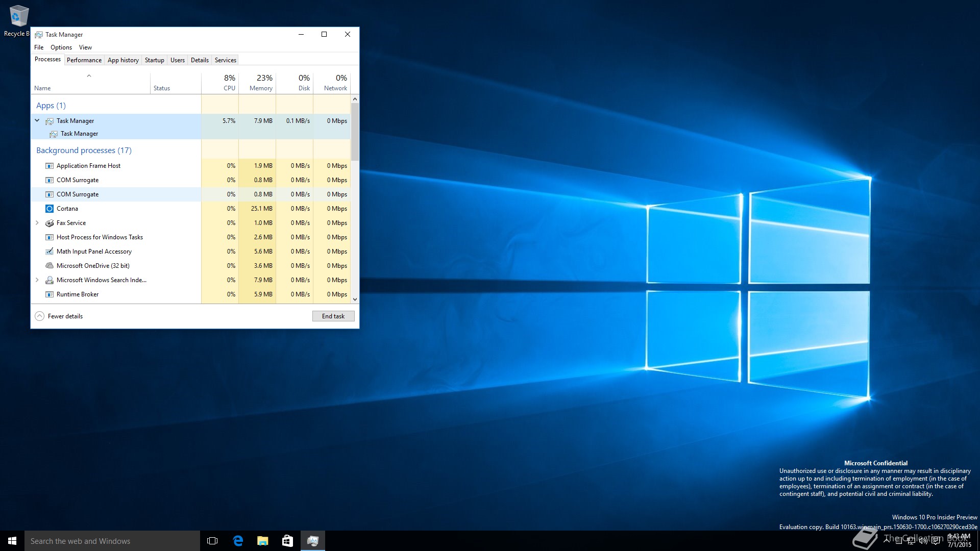Open the File menu
This screenshot has height=551, width=980.
coord(39,47)
